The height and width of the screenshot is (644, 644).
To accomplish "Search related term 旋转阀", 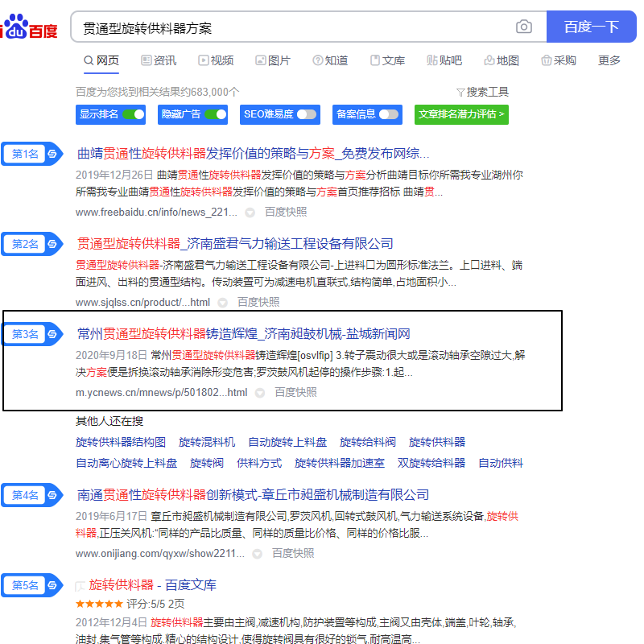I will (x=207, y=464).
